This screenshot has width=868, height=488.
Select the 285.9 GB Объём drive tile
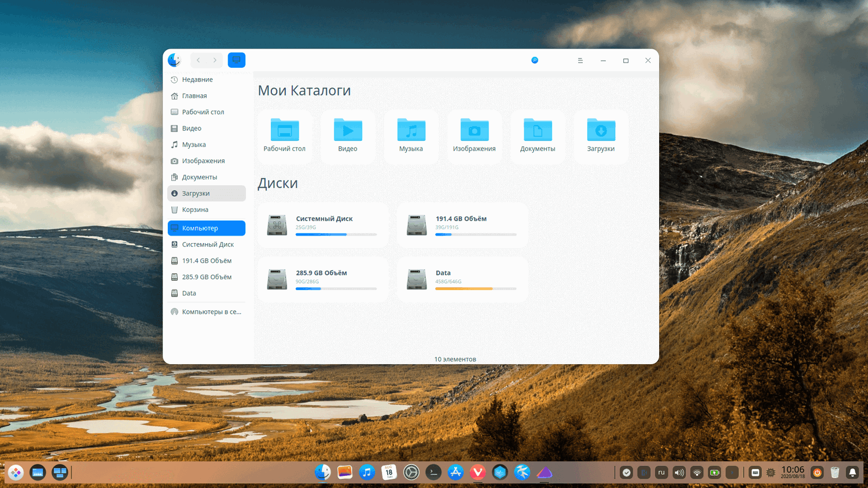(323, 280)
